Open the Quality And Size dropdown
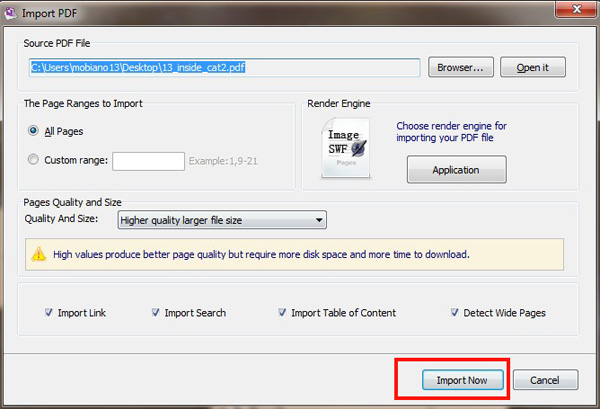The image size is (600, 409). pos(222,220)
